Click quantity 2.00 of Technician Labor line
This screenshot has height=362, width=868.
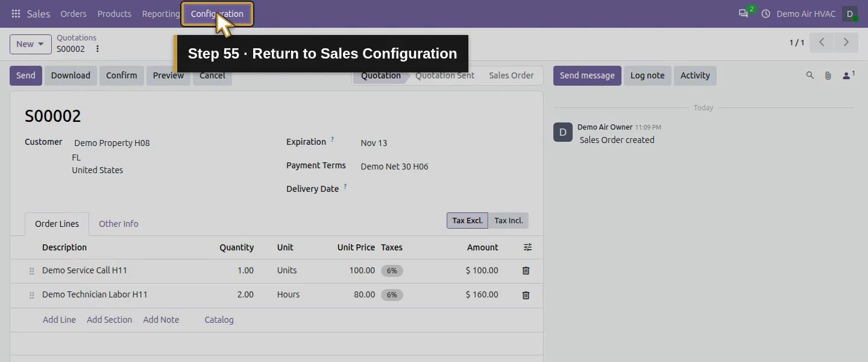pos(245,294)
